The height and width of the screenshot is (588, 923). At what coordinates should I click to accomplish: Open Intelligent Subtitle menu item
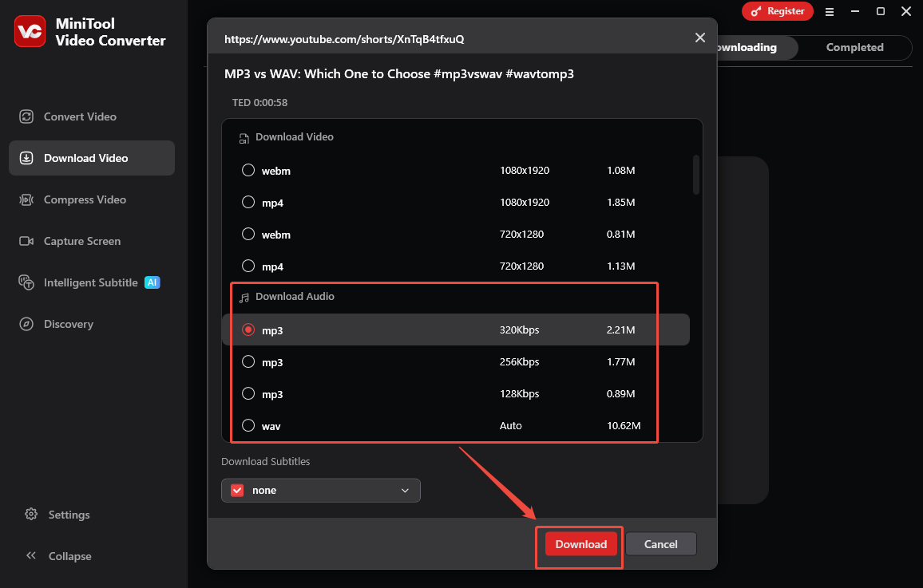[x=92, y=282]
